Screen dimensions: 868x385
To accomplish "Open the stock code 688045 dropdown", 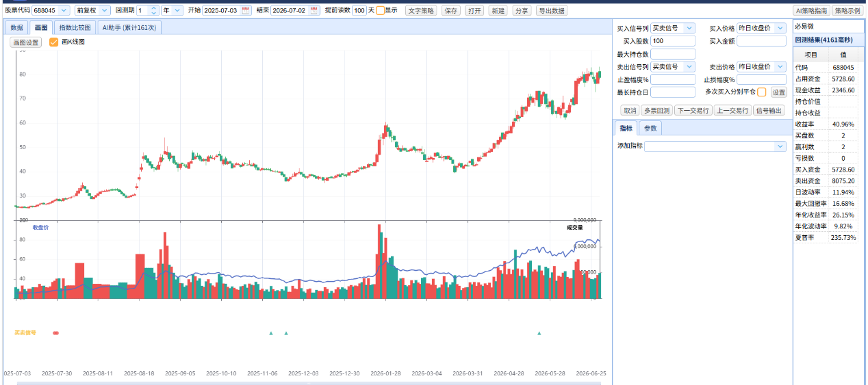I will coord(51,10).
